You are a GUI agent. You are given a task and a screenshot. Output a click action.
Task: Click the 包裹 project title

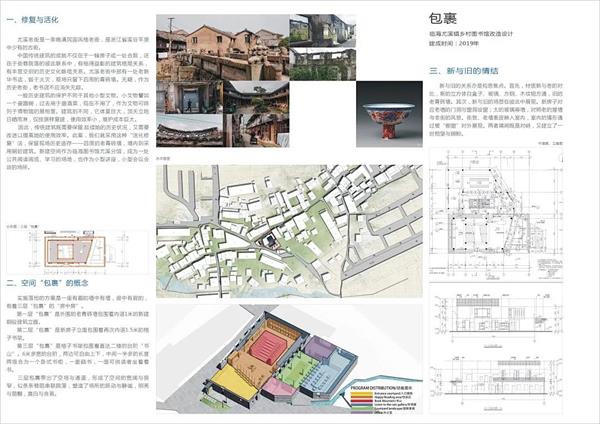point(444,19)
